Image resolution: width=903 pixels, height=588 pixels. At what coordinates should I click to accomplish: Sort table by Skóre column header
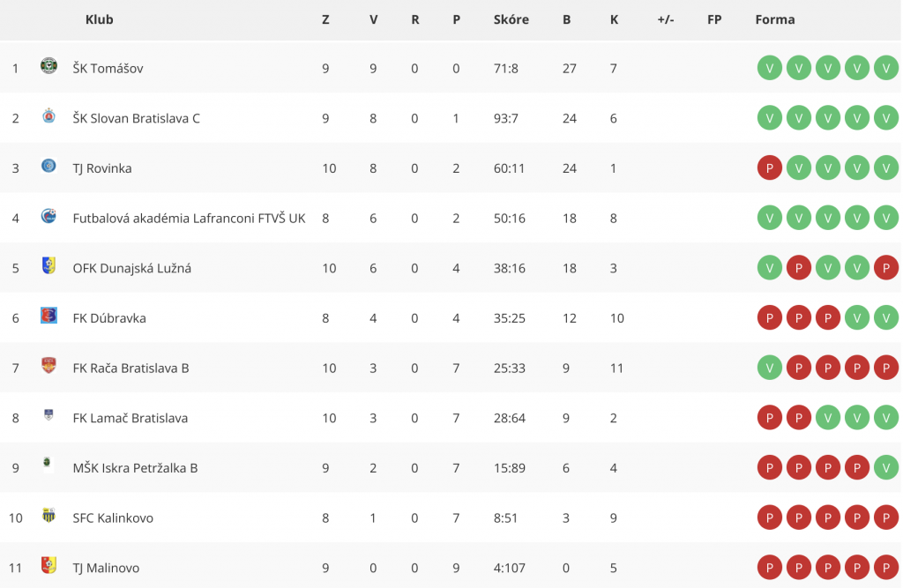[511, 19]
